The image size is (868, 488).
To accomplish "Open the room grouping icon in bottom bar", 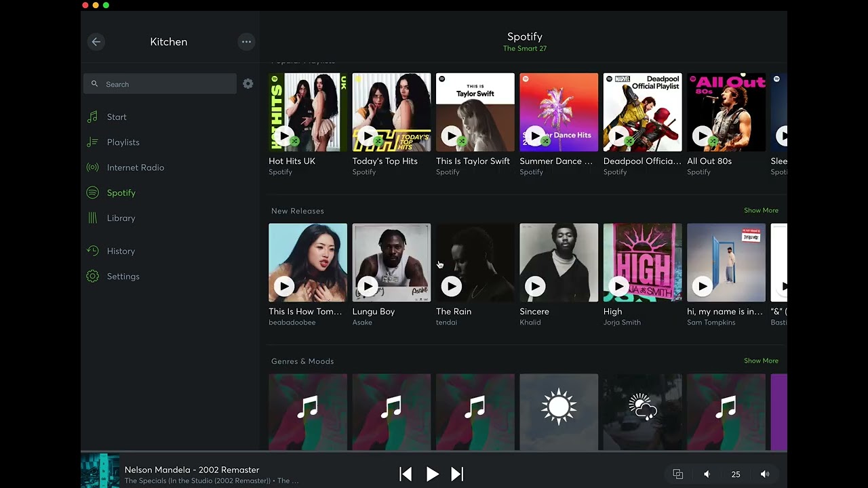I will click(x=677, y=474).
